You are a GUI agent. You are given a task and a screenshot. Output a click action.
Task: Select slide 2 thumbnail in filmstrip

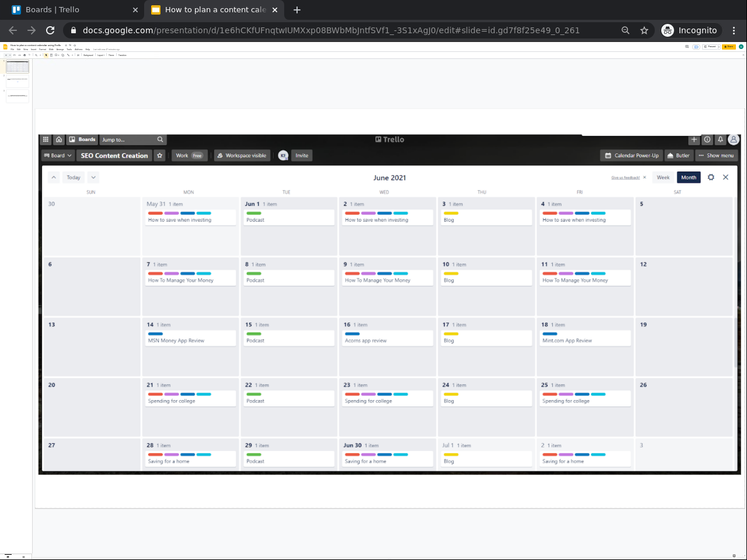click(x=18, y=81)
